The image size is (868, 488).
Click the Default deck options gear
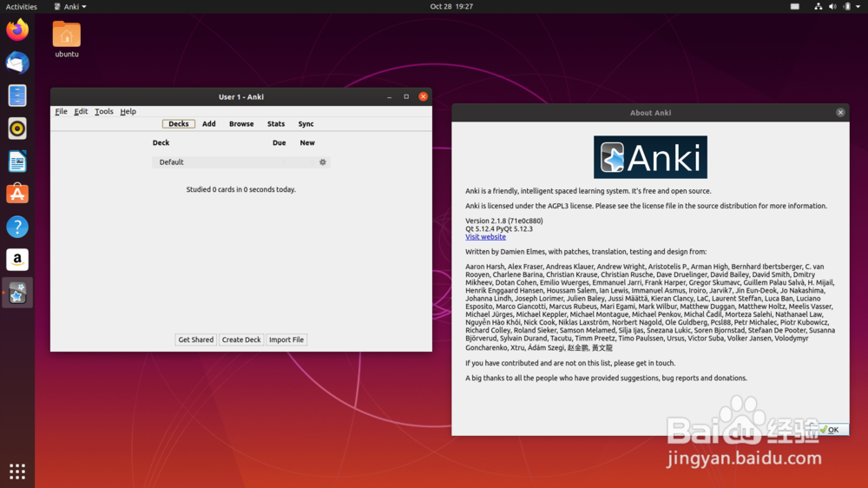point(323,162)
